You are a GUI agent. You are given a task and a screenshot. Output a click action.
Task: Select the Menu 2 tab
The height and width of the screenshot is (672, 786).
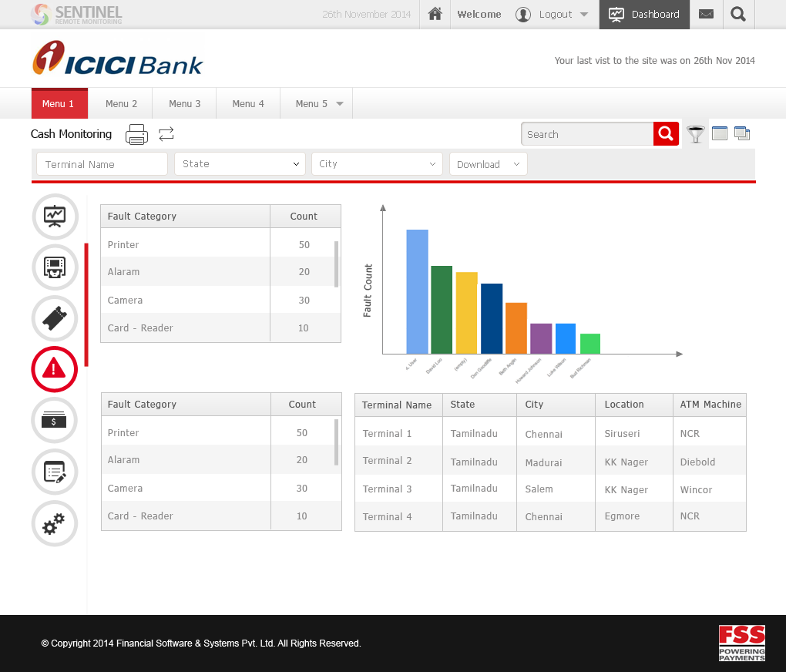121,104
